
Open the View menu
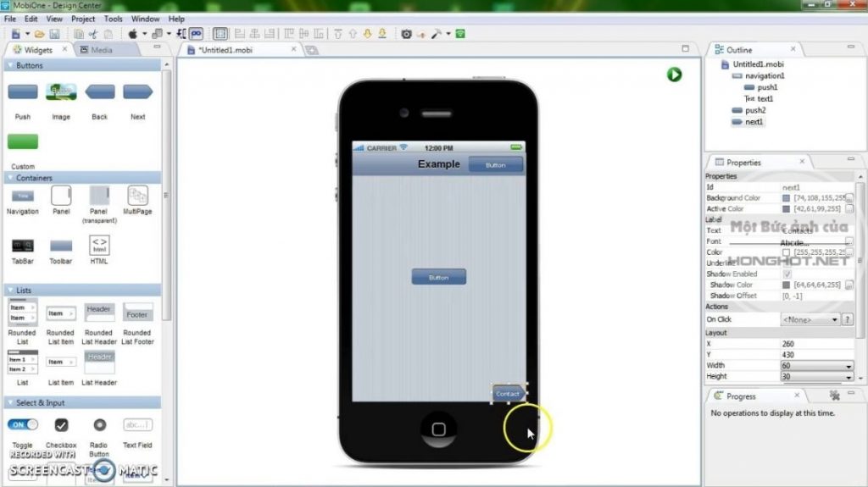[x=54, y=19]
